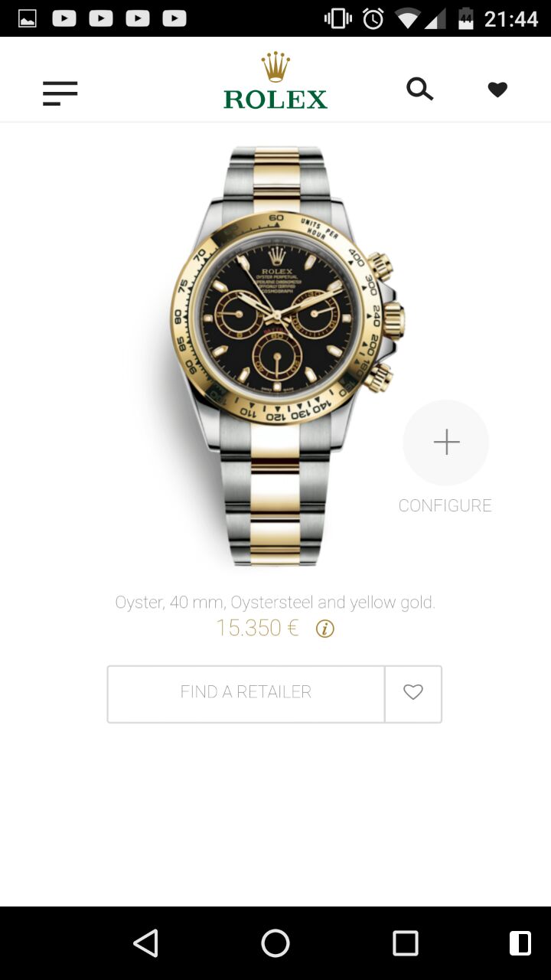
Task: Add watch to favorites with heart outline button
Action: (413, 692)
